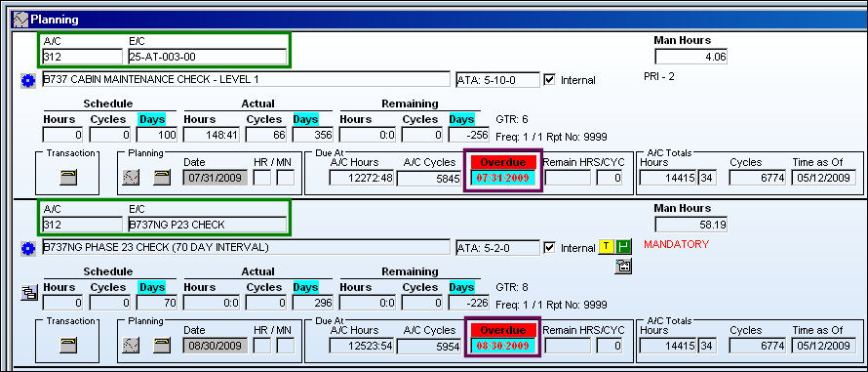Click the Schedule Days field showing 70
This screenshot has width=868, height=372.
157,303
